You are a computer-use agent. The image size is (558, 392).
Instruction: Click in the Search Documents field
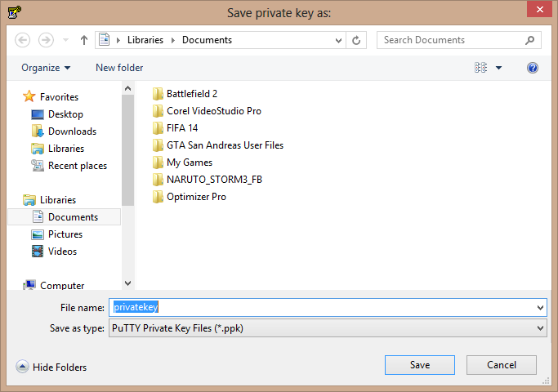[x=449, y=40]
